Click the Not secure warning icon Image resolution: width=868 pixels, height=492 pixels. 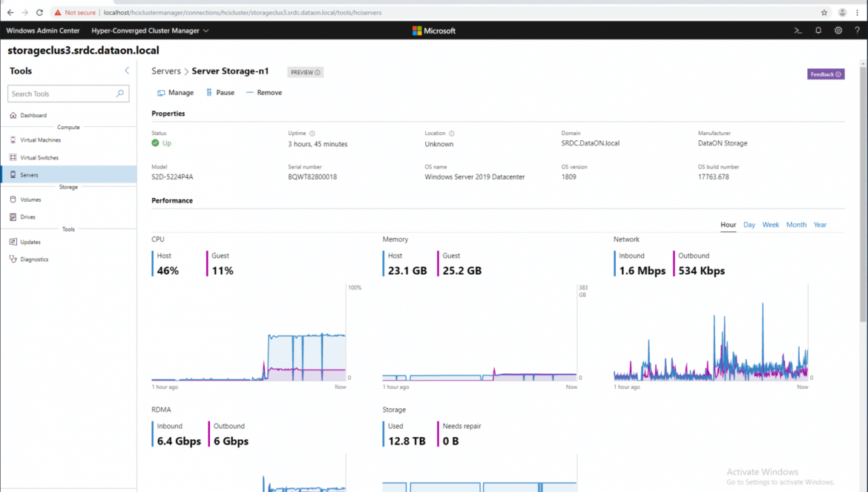[x=58, y=12]
